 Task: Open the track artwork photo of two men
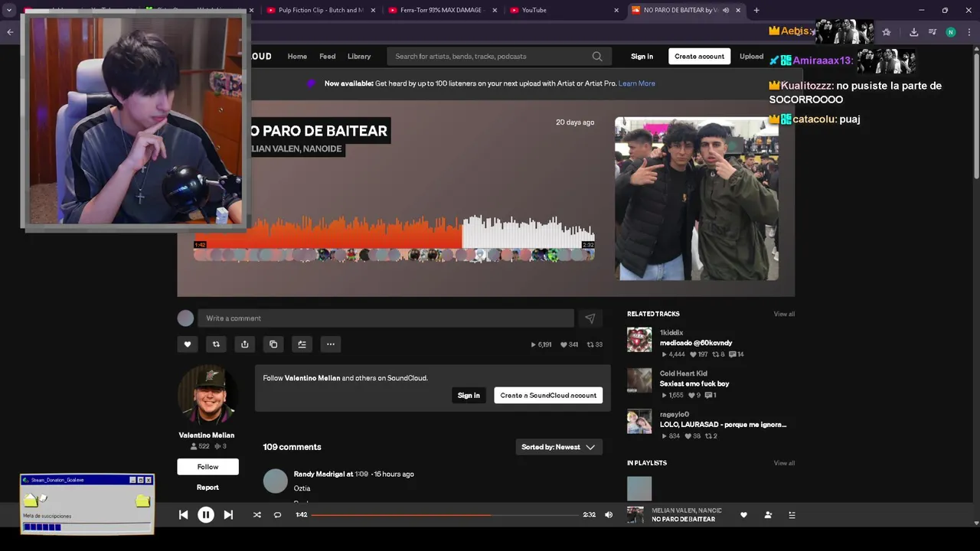tap(697, 199)
